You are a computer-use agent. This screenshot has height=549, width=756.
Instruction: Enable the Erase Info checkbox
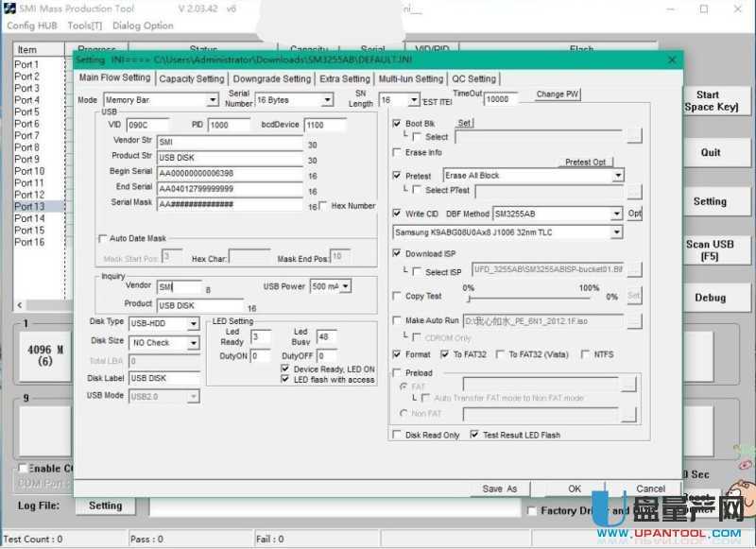click(397, 152)
